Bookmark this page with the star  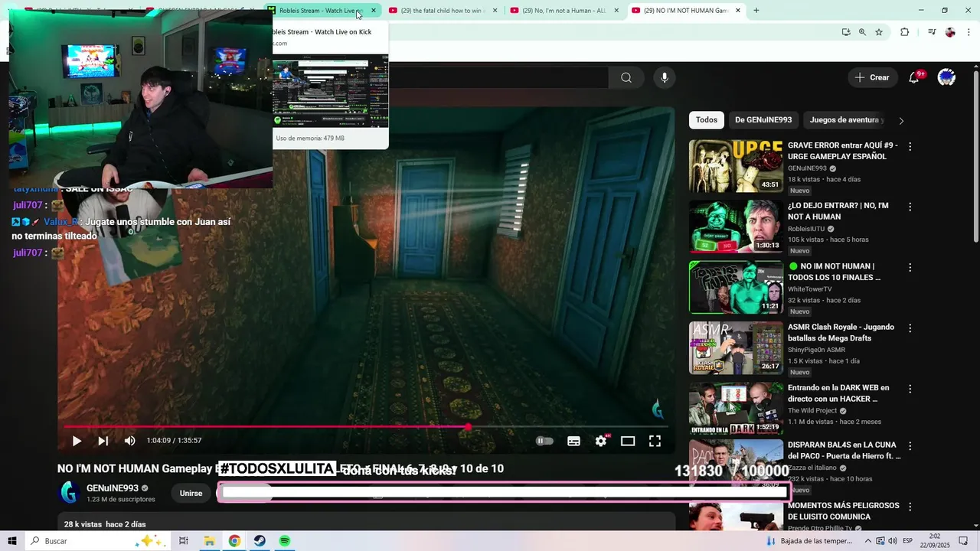point(879,32)
